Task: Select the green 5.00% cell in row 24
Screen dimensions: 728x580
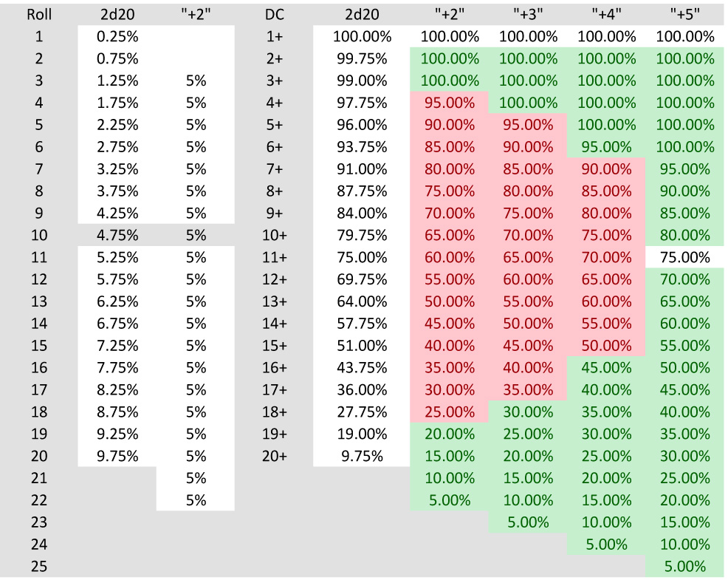Action: pos(606,545)
